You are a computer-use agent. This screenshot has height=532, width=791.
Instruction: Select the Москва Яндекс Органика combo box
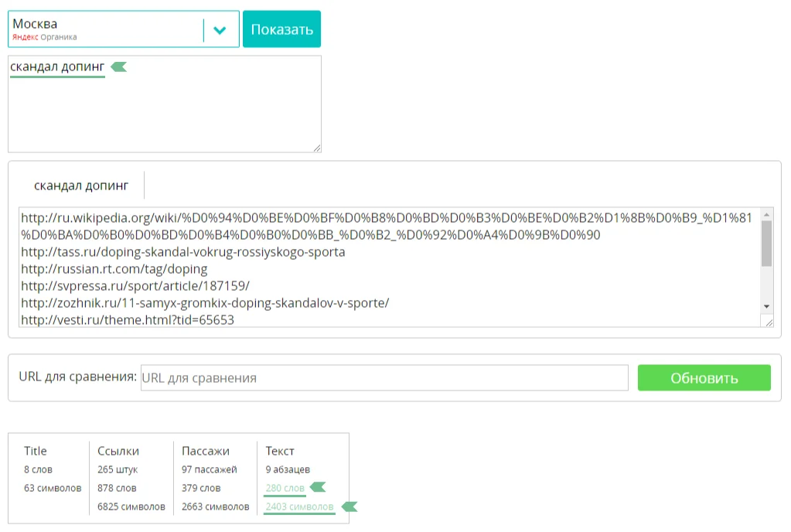(x=107, y=29)
